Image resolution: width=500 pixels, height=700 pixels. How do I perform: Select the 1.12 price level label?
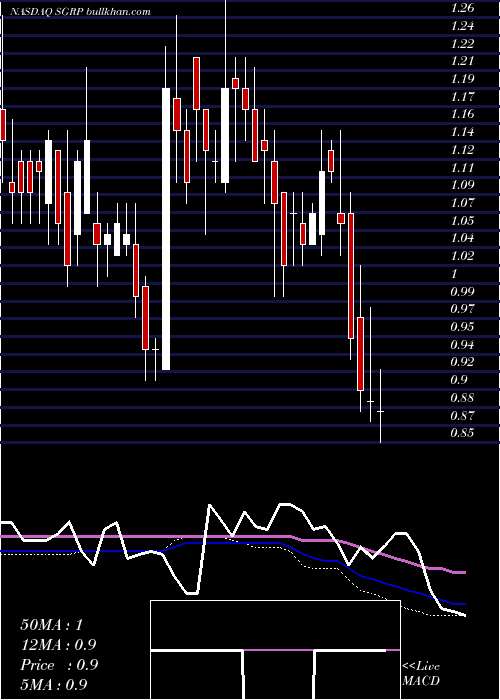pos(462,149)
